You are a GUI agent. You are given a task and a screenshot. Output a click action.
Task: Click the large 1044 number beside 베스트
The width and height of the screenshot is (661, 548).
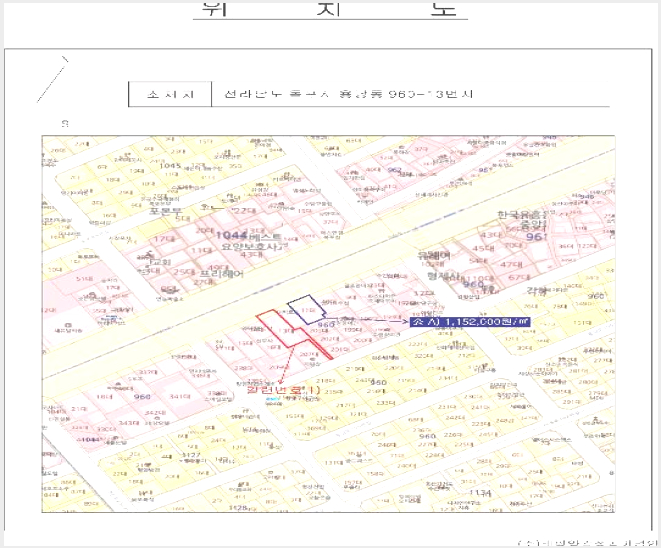231,236
